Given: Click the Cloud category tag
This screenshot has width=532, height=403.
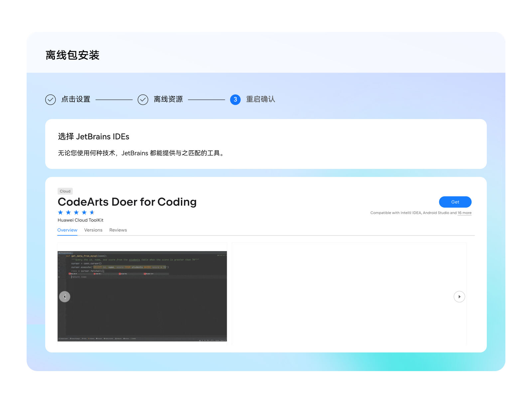Looking at the screenshot, I should [x=65, y=191].
